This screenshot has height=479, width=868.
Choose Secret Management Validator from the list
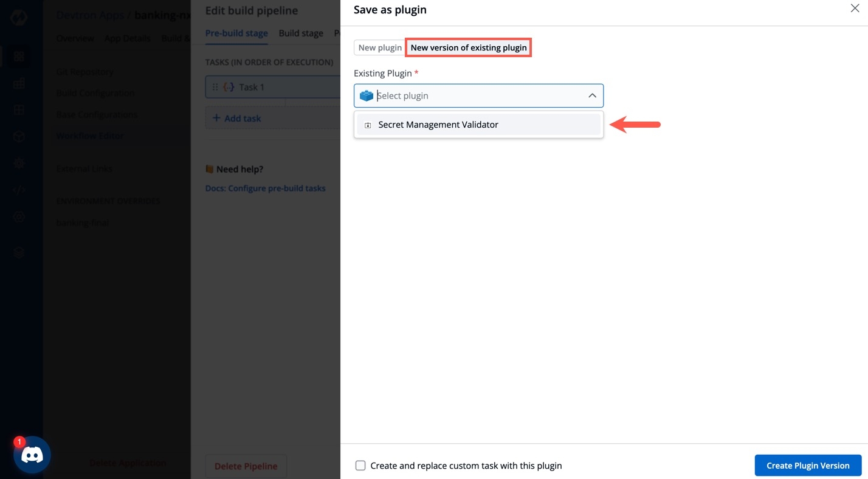438,125
